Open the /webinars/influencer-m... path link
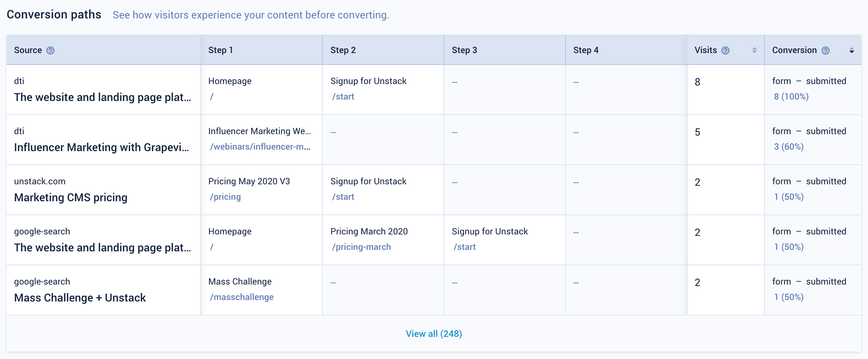 260,147
